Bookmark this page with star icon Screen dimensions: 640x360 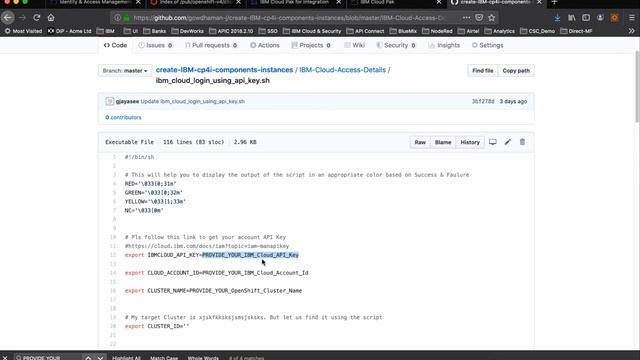491,18
